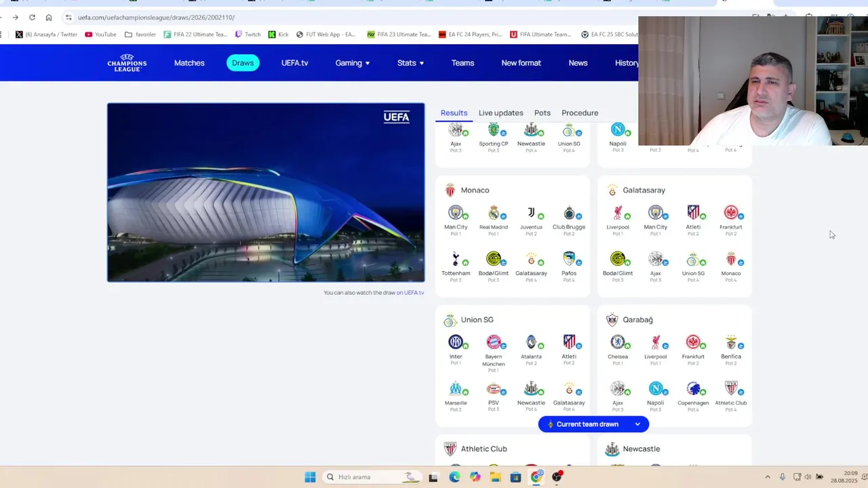Open Kick bookmark
This screenshot has width=868, height=488.
pos(278,35)
